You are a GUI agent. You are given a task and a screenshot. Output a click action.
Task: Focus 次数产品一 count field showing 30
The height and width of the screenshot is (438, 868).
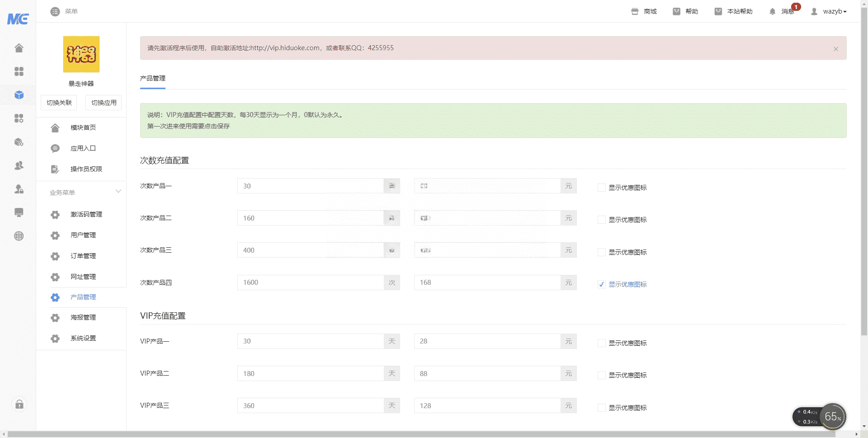pos(311,186)
